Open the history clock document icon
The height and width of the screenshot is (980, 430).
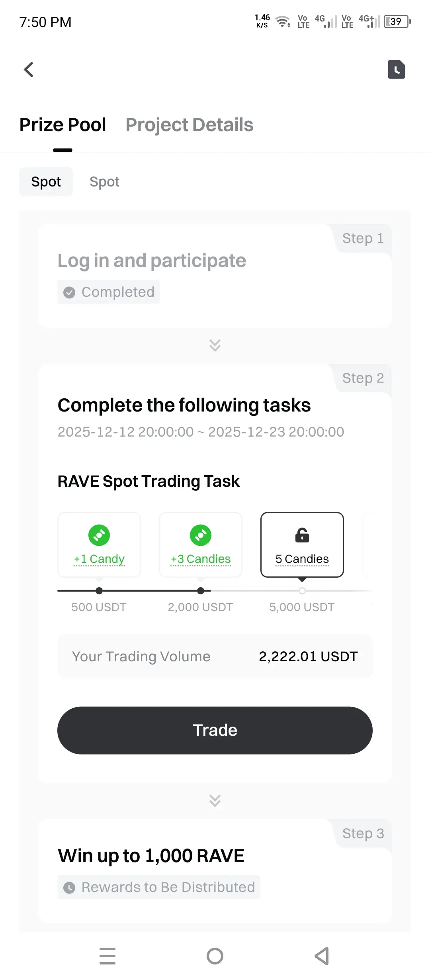[x=396, y=70]
